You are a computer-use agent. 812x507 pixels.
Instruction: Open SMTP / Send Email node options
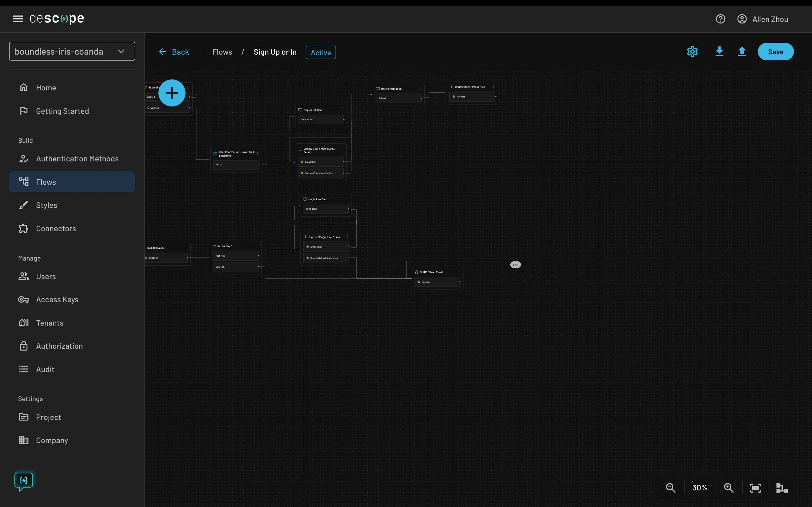tap(459, 272)
